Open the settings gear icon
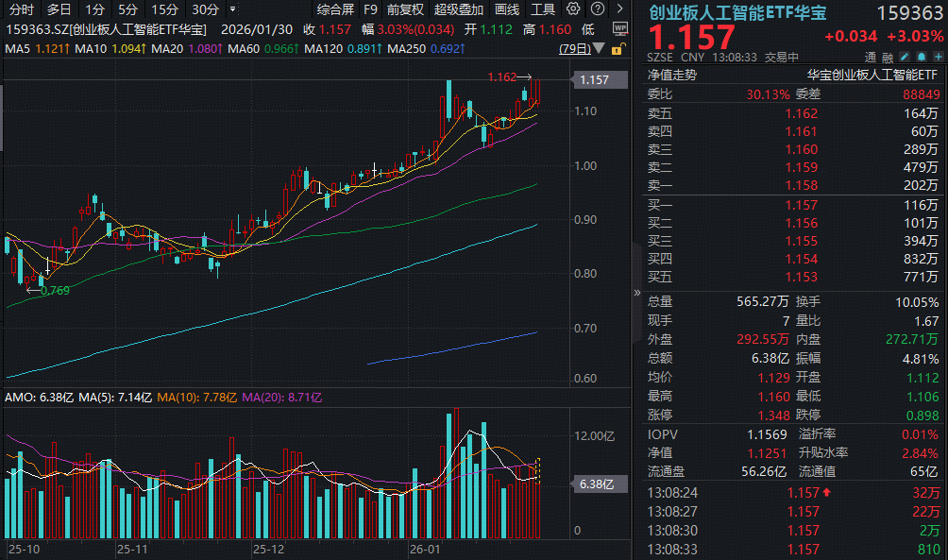This screenshot has height=560, width=948. (572, 8)
